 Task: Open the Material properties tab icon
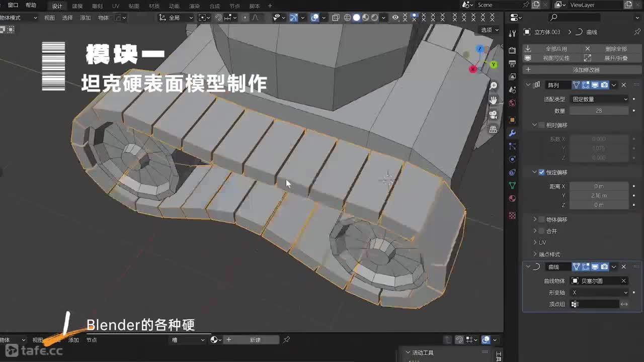(512, 199)
